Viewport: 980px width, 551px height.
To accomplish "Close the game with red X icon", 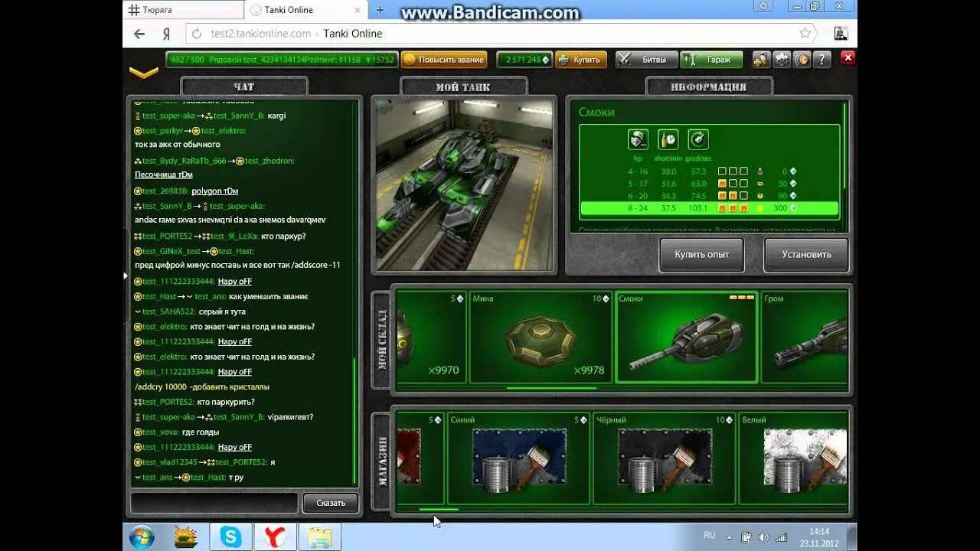I will pos(848,57).
